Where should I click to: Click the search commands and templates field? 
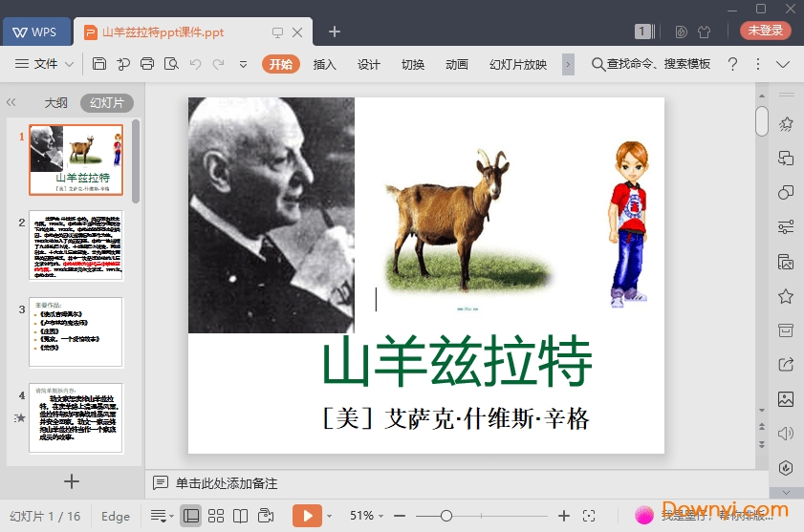tap(651, 64)
